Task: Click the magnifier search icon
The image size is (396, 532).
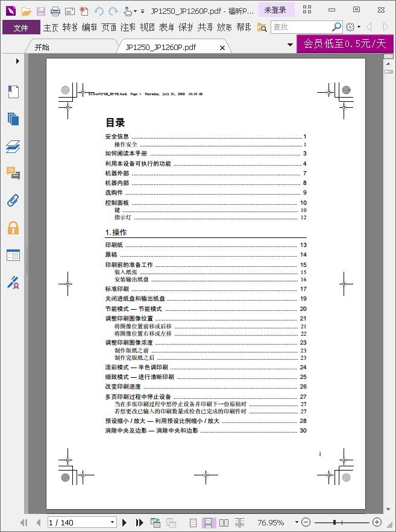Action: 336,27
